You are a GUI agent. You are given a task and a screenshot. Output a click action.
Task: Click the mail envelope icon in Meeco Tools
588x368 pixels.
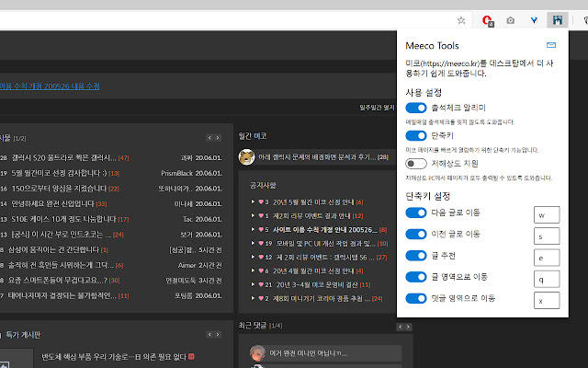(551, 45)
